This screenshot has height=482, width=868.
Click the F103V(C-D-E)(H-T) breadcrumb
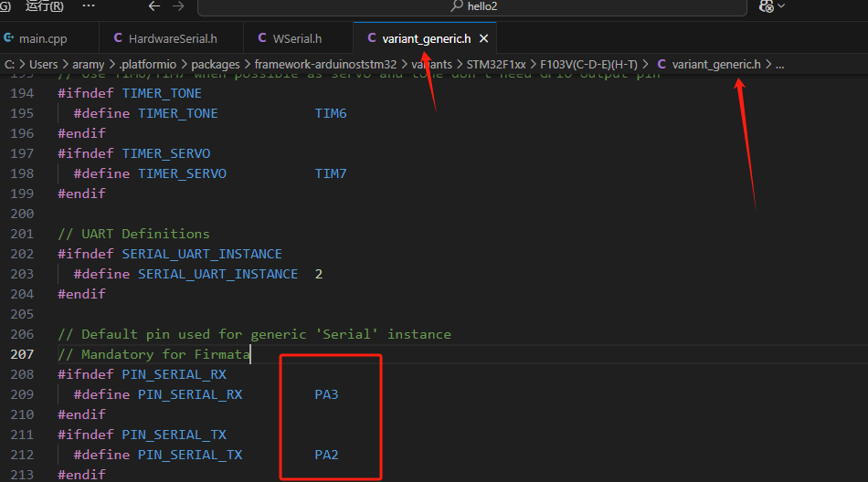coord(588,64)
